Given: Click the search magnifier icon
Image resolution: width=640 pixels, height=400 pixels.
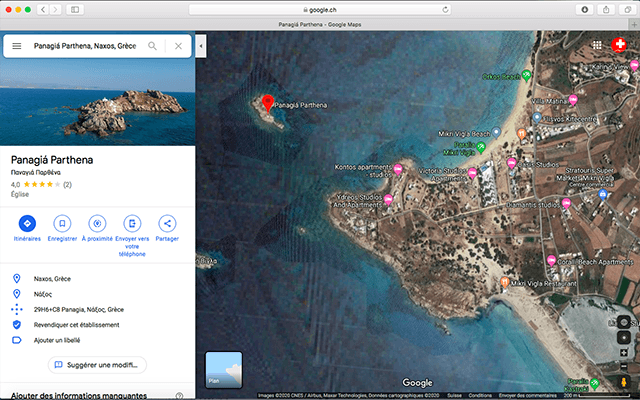Looking at the screenshot, I should pos(153,46).
